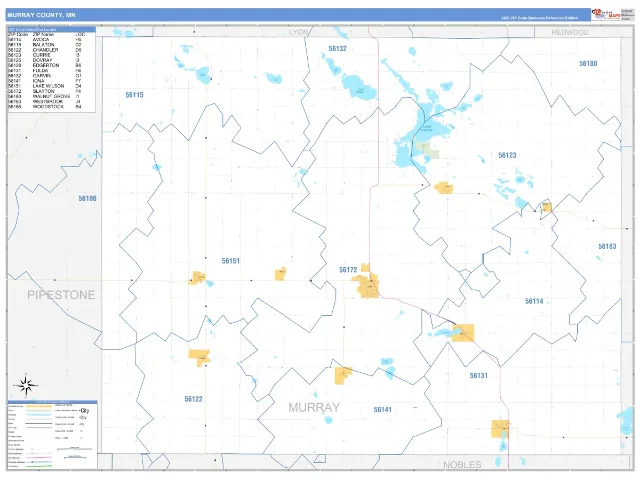Click the Slayton city area near 56172

click(x=369, y=286)
